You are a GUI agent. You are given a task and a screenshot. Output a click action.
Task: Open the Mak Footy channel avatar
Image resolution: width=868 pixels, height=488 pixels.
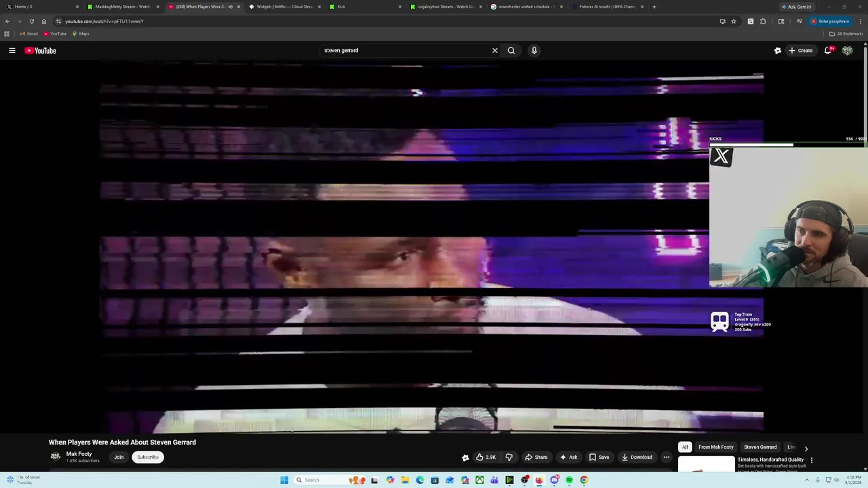[x=56, y=456]
